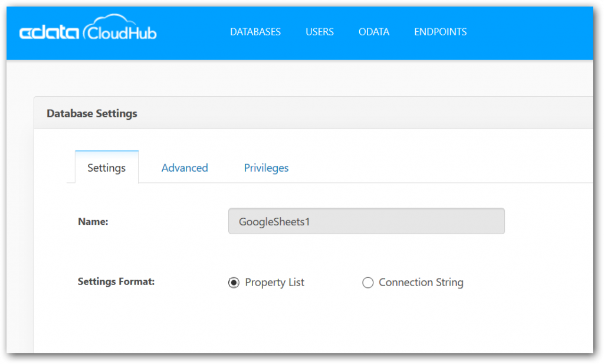Click the Property List option label

click(x=275, y=283)
